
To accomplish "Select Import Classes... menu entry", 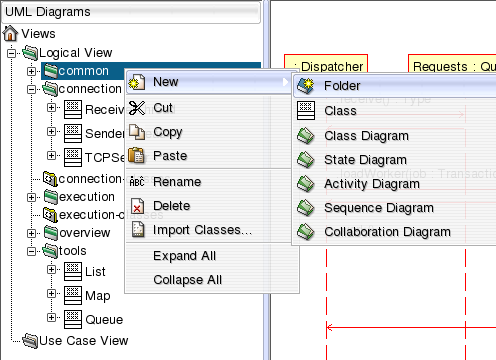I will (x=209, y=230).
